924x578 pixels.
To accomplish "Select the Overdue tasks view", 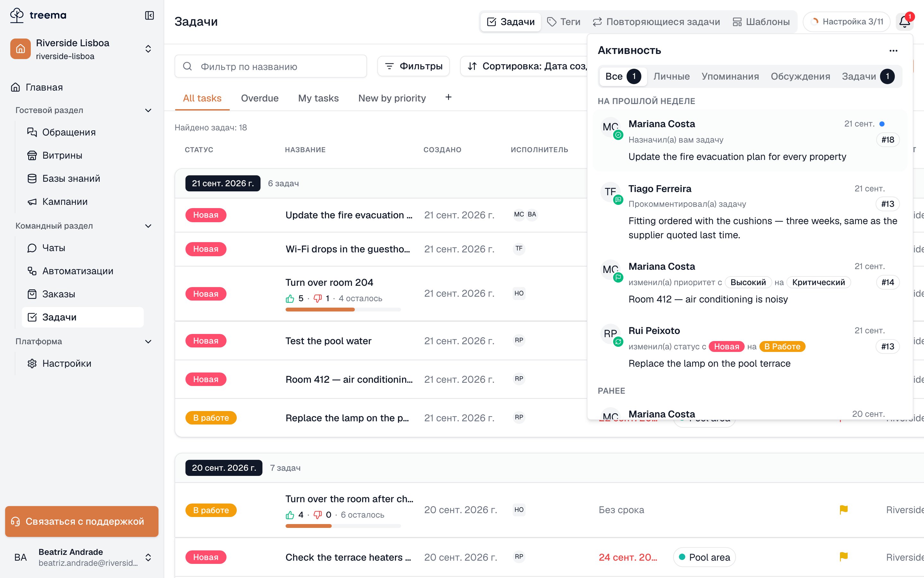I will 260,98.
